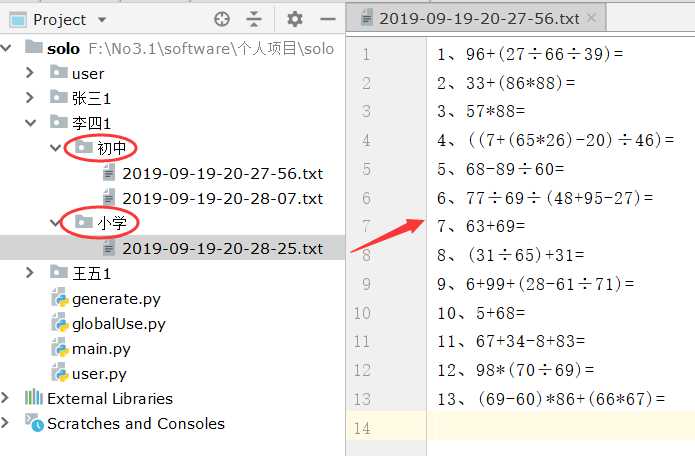Collapse the 小学 folder
The width and height of the screenshot is (695, 456).
click(x=55, y=222)
